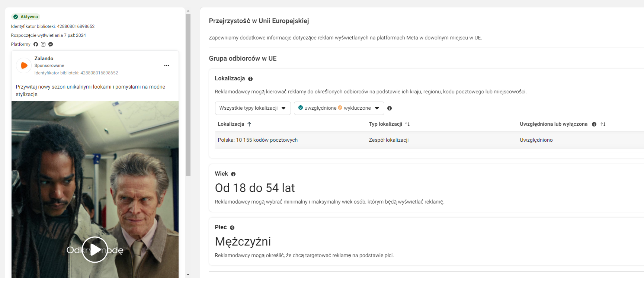644x282 pixels.
Task: Click the Instagram platform icon
Action: tap(43, 44)
